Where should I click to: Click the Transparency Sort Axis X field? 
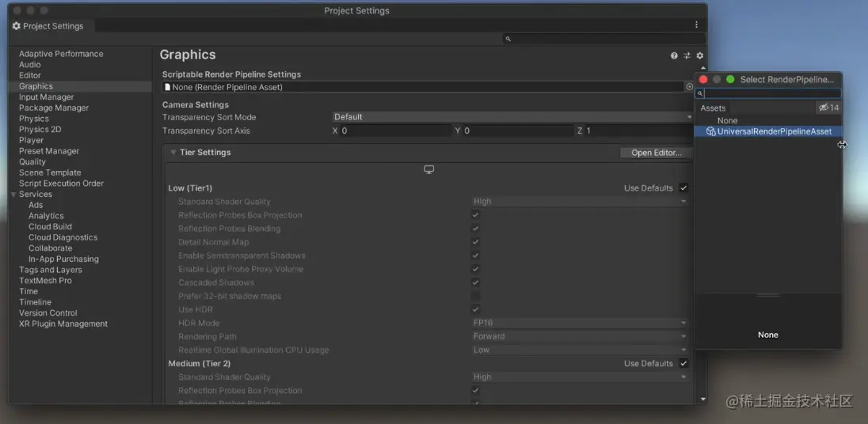(x=396, y=131)
